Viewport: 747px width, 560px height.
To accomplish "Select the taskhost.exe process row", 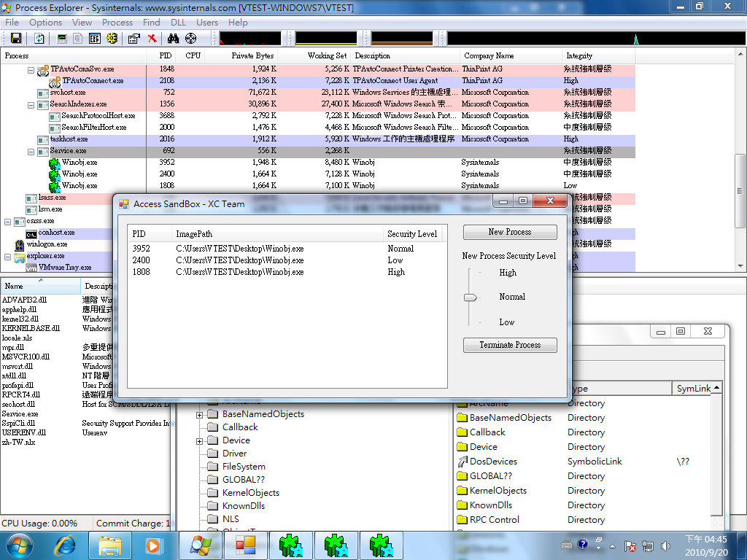I will click(317, 139).
